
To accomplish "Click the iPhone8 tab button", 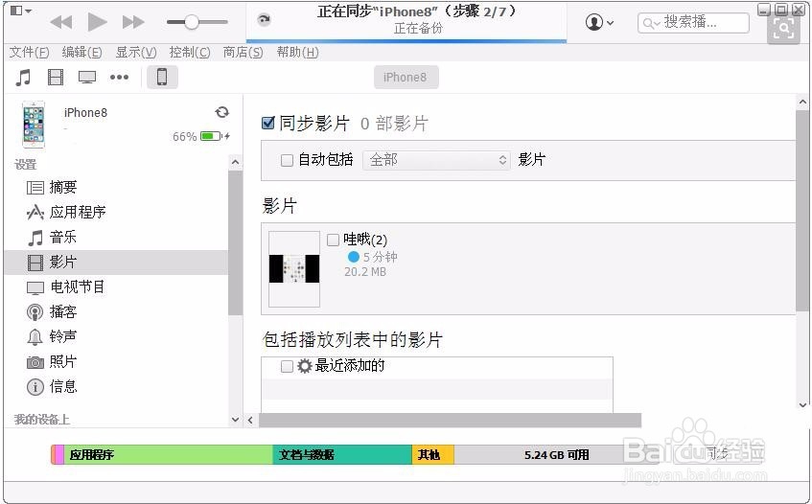I will [x=406, y=77].
